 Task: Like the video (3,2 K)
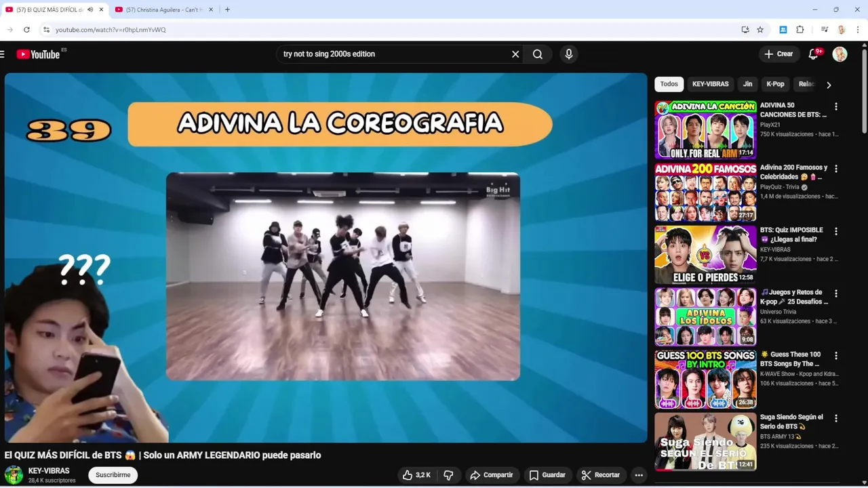pyautogui.click(x=416, y=475)
